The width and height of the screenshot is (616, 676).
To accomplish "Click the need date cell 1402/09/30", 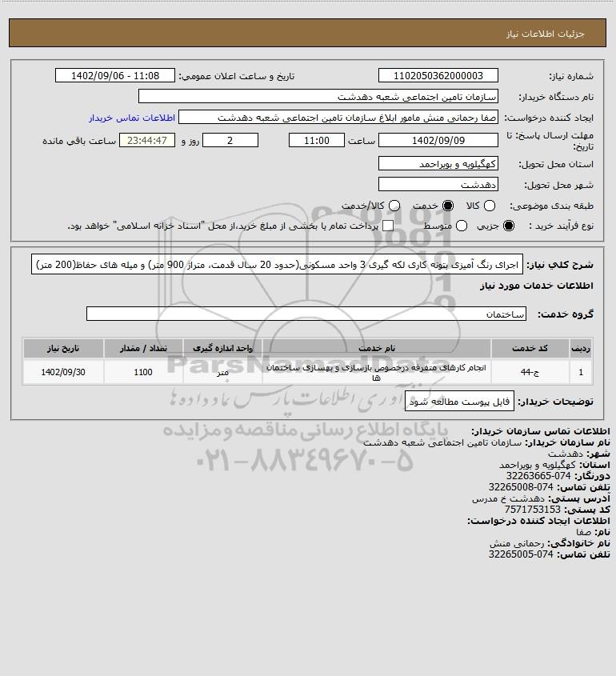I will (63, 372).
